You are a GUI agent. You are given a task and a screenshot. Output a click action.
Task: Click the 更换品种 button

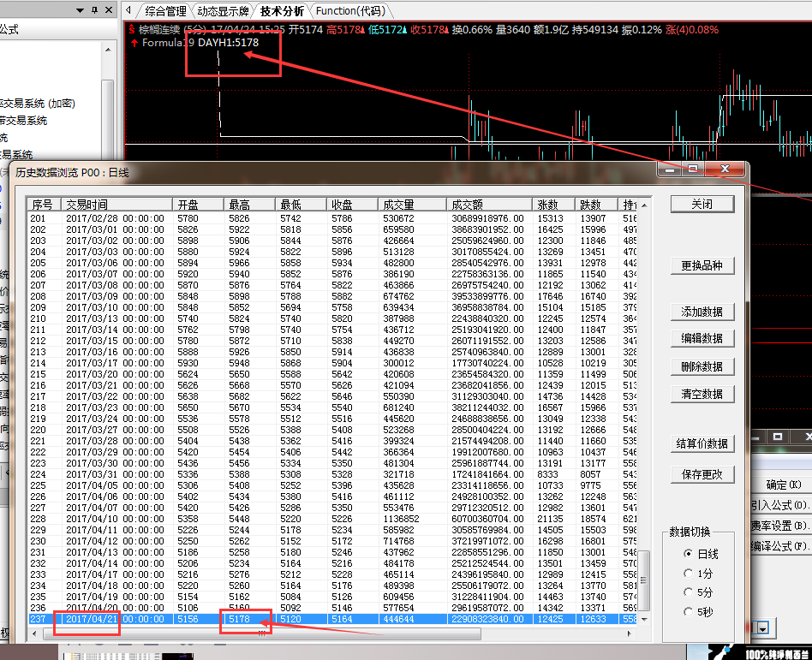[x=702, y=265]
